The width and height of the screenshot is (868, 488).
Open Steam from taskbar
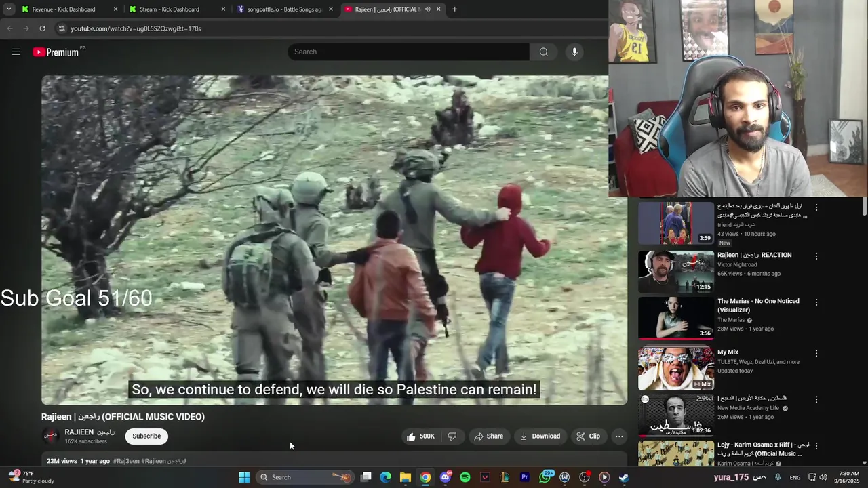click(624, 477)
